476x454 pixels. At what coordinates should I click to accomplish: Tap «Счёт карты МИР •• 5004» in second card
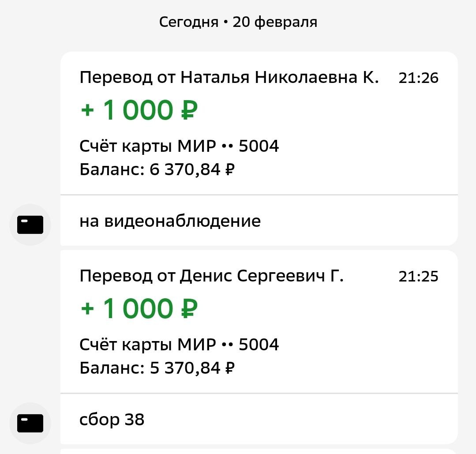pos(179,345)
